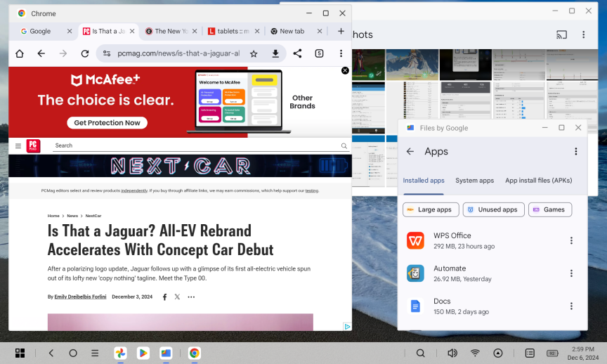Switch to the New tab tab
Image resolution: width=607 pixels, height=364 pixels.
tap(292, 32)
